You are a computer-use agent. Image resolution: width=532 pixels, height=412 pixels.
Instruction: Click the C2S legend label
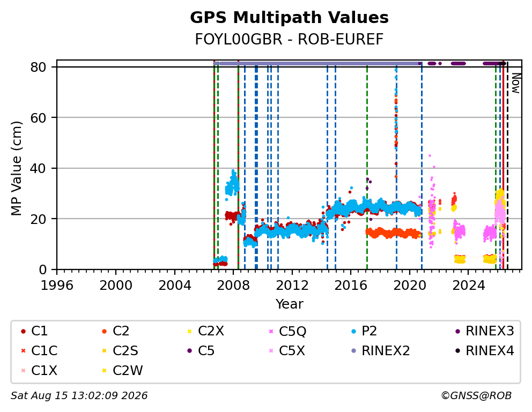pyautogui.click(x=125, y=351)
